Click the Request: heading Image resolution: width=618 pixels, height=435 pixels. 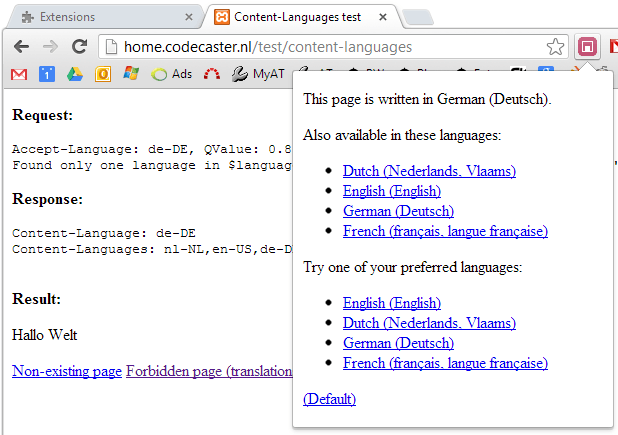pos(43,115)
